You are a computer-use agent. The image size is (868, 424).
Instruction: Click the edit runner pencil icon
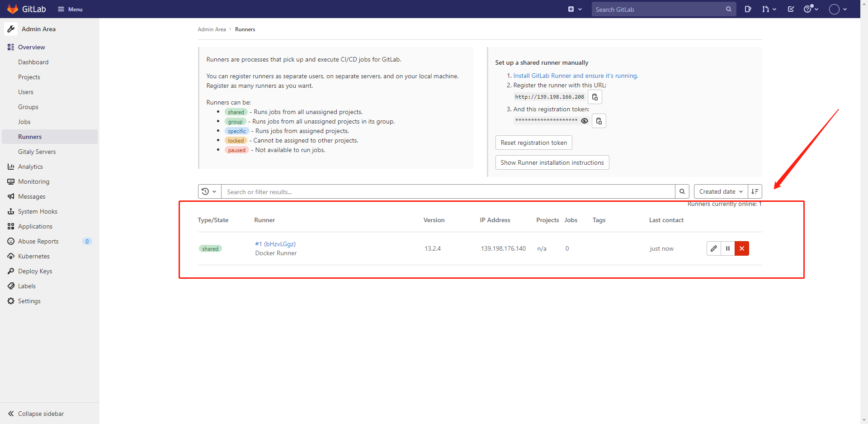click(x=713, y=248)
